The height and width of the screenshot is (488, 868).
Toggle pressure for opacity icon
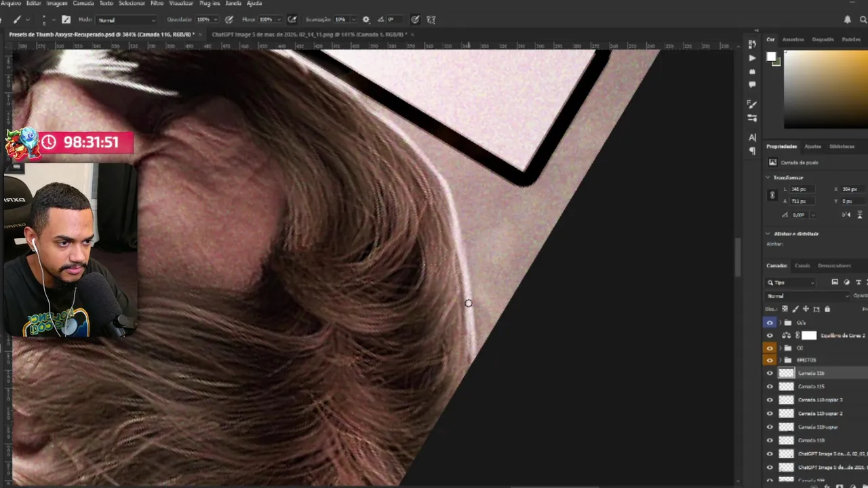(x=229, y=20)
